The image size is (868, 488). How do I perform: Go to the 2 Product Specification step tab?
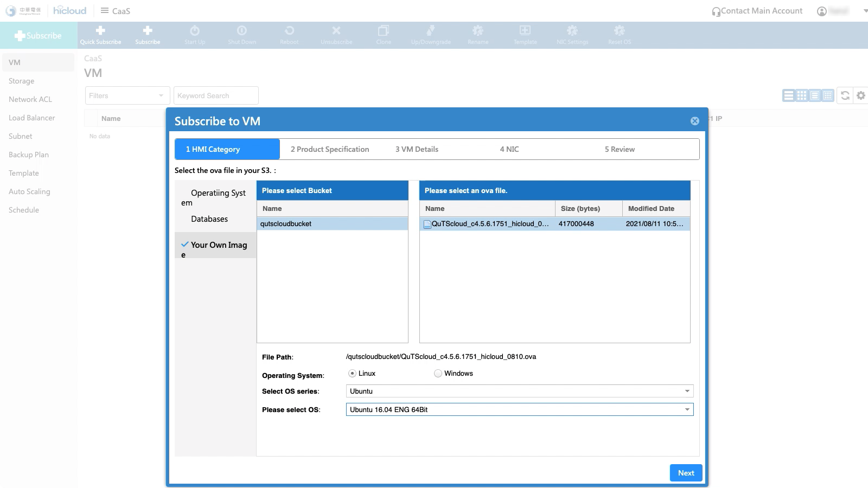(330, 149)
